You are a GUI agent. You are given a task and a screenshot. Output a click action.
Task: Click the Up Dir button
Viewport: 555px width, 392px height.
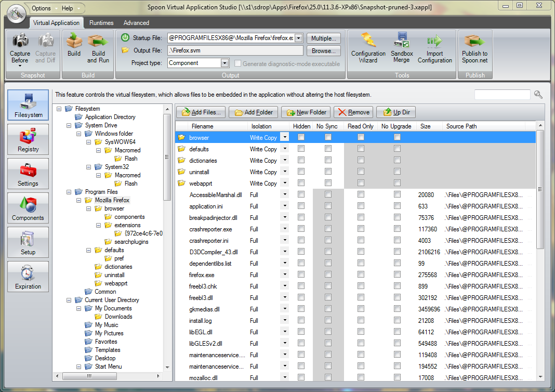396,112
